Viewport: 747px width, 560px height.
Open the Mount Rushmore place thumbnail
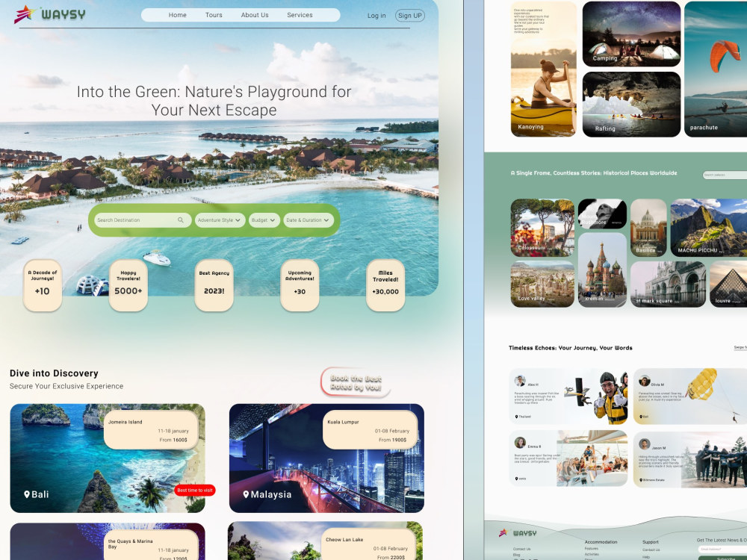pyautogui.click(x=602, y=214)
